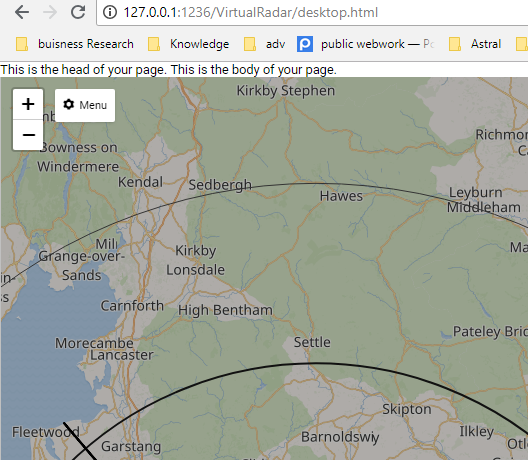Click the browser forward arrow
The width and height of the screenshot is (528, 460).
point(50,12)
